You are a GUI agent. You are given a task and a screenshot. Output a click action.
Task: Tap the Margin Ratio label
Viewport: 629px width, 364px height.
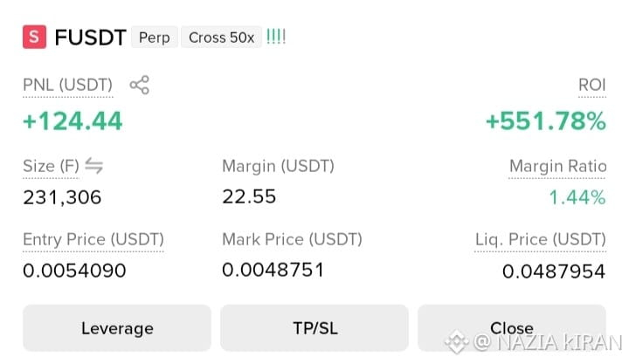coord(557,166)
